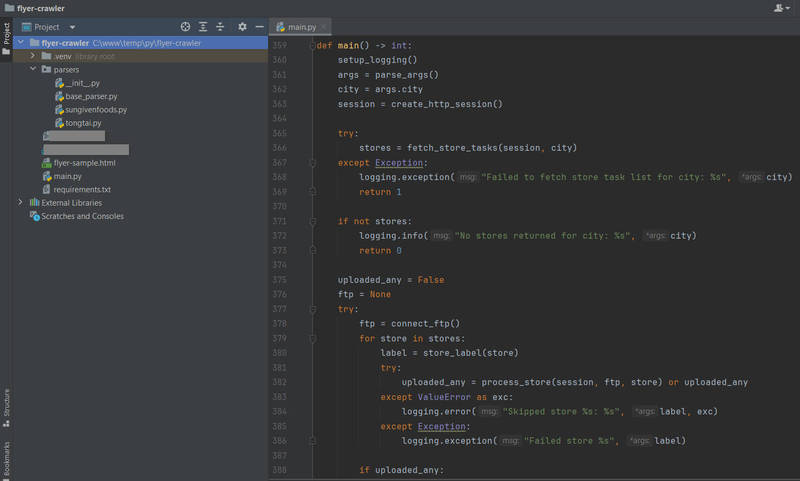The width and height of the screenshot is (800, 481).
Task: Toggle the Bookmarks tool window stripe button
Action: pyautogui.click(x=6, y=460)
